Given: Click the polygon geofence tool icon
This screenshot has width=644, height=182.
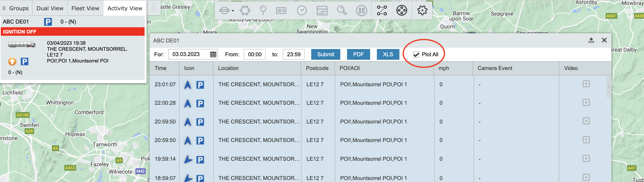Looking at the screenshot, I should (x=245, y=10).
